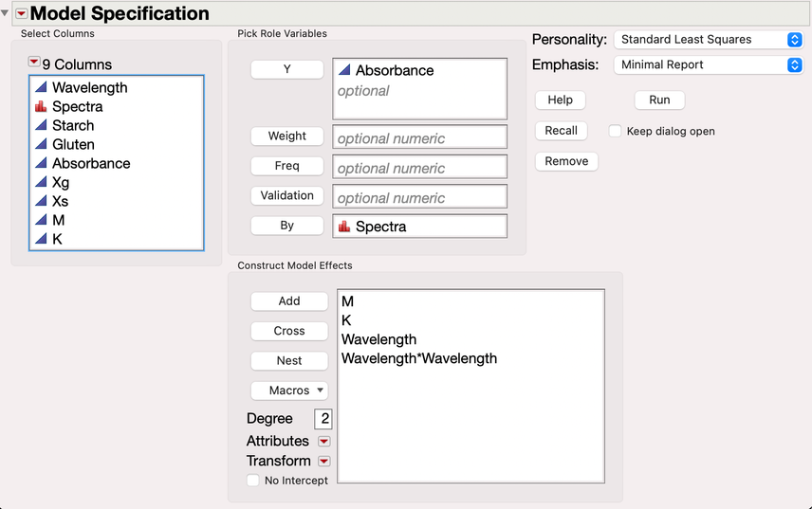Open the Transform red triangle menu
The height and width of the screenshot is (509, 812).
324,462
